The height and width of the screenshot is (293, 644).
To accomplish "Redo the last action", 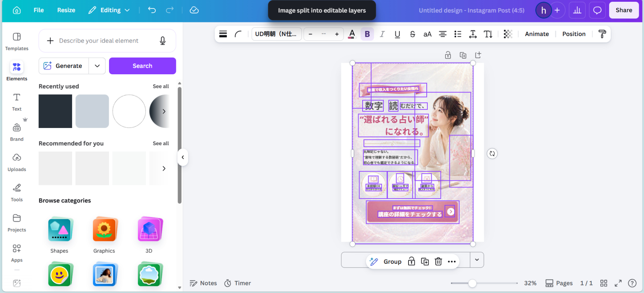I will (170, 10).
